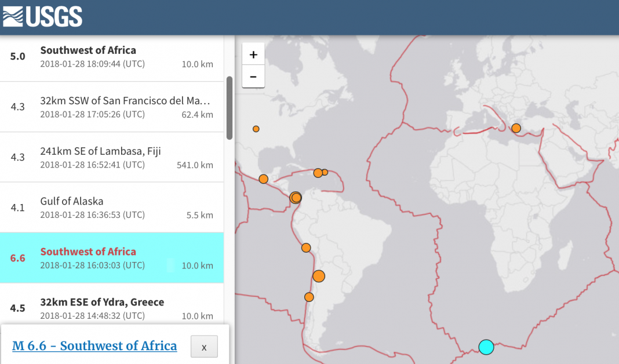Open the M 6.6 Southwest of Africa event link

click(x=94, y=345)
